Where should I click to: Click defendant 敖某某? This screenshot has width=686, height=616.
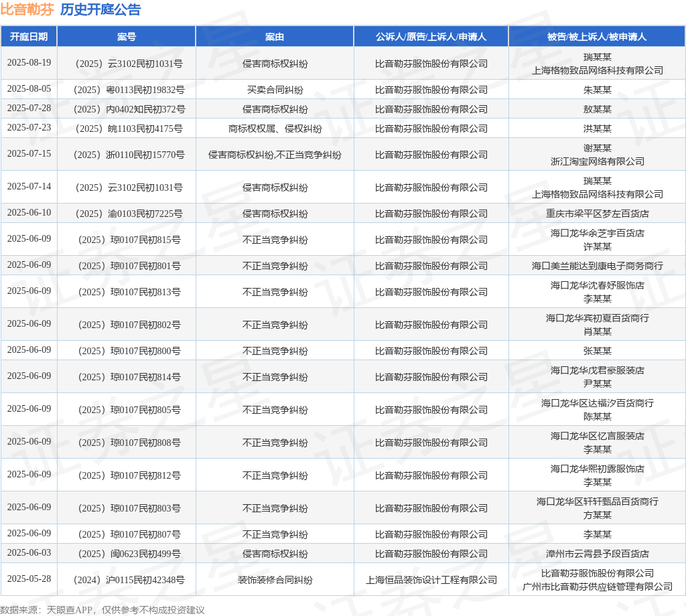tap(597, 109)
